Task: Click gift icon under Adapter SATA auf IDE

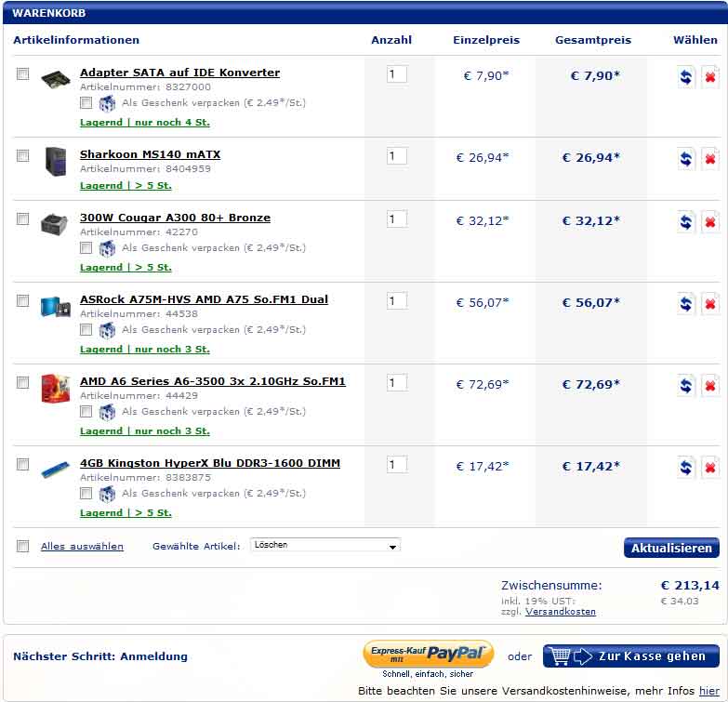Action: coord(107,103)
